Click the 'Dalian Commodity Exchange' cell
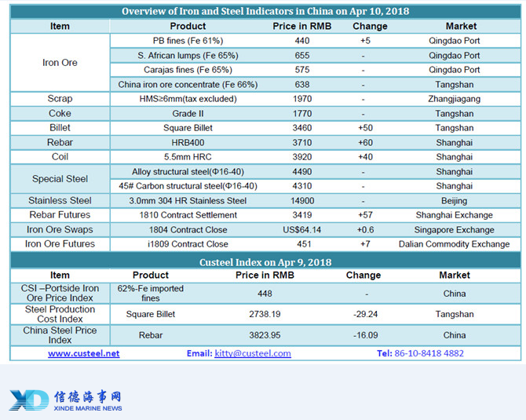Viewport: 526px width, 420px height. (455, 244)
